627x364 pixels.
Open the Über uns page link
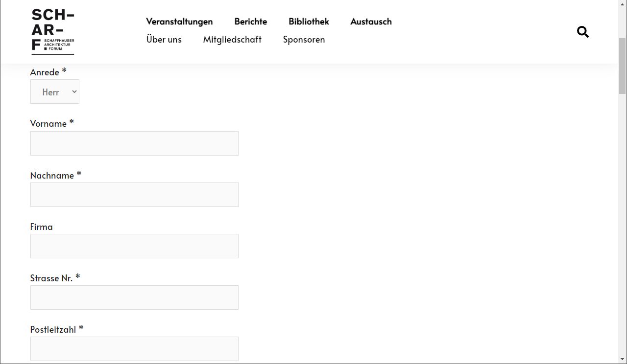[164, 40]
